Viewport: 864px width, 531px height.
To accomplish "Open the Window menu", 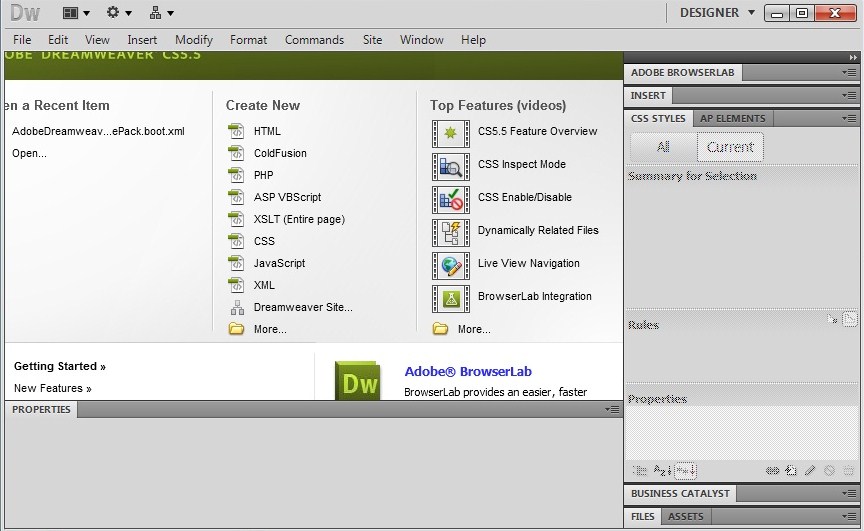I will click(x=422, y=40).
